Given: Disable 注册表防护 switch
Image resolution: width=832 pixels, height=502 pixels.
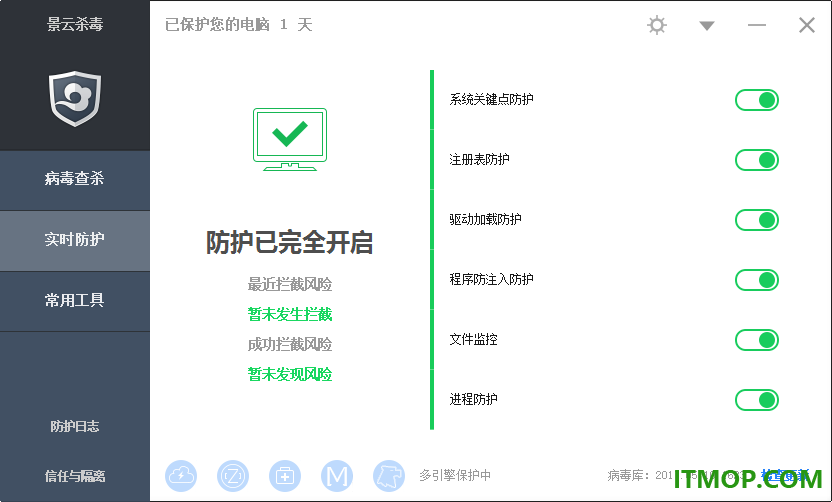Looking at the screenshot, I should pyautogui.click(x=757, y=160).
